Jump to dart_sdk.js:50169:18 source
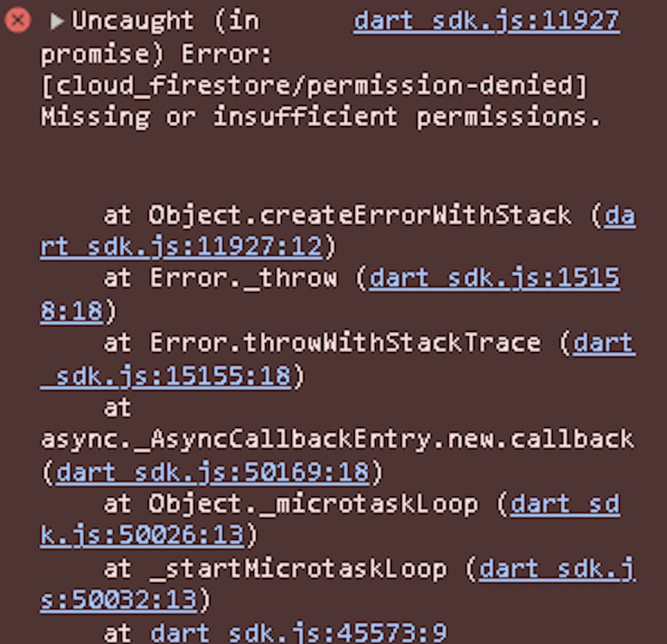Image resolution: width=667 pixels, height=644 pixels. point(213,473)
